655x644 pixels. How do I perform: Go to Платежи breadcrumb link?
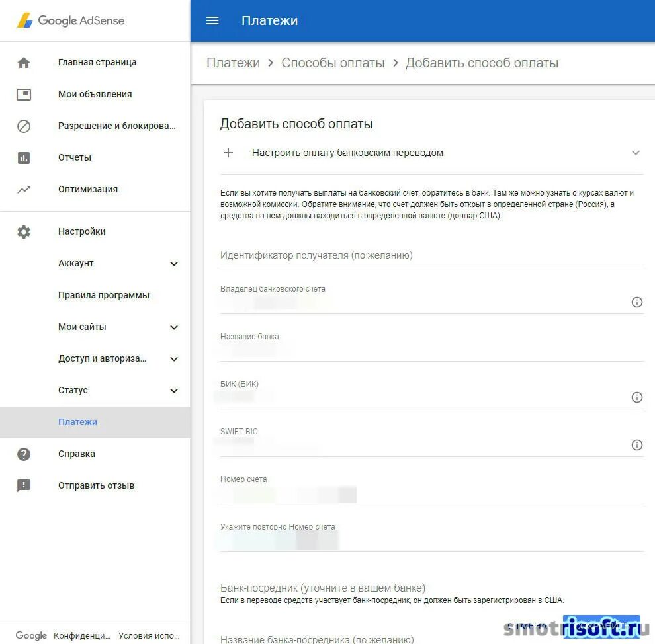click(233, 63)
